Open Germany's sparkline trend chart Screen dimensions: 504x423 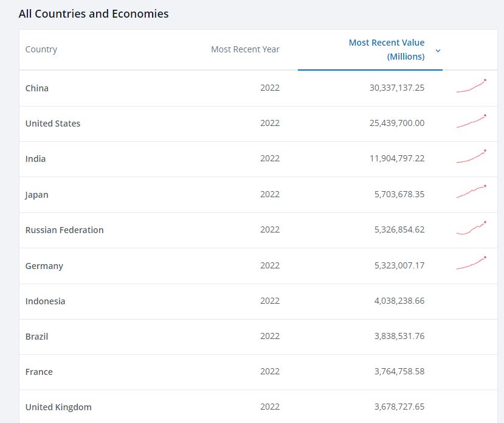point(471,264)
